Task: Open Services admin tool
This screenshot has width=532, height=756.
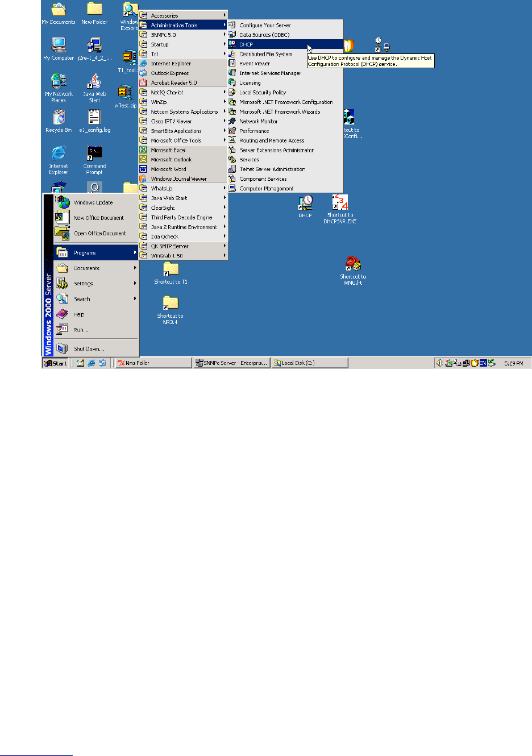Action: tap(285, 160)
